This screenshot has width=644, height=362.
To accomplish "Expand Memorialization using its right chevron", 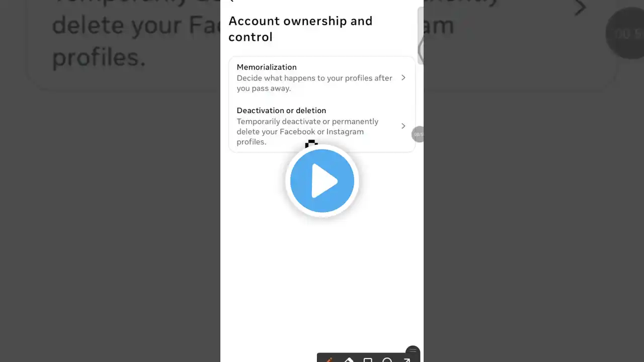I will (404, 77).
